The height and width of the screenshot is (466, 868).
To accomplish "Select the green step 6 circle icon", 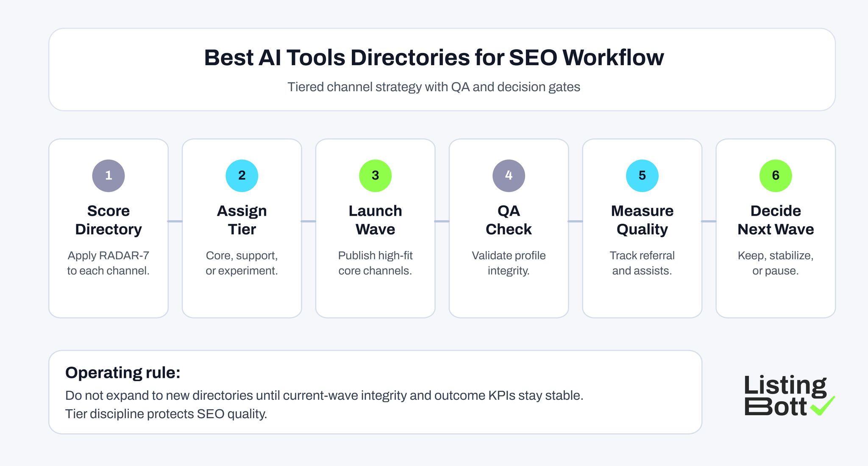I will (x=775, y=175).
